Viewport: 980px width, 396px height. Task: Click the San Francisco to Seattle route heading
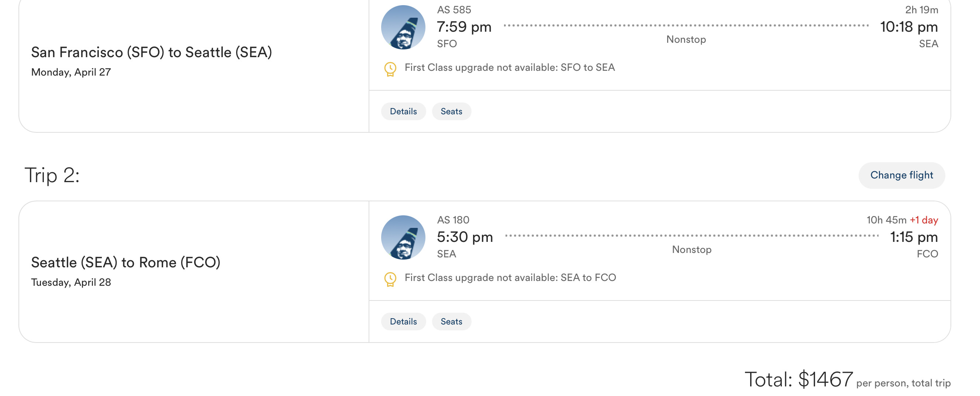click(151, 52)
